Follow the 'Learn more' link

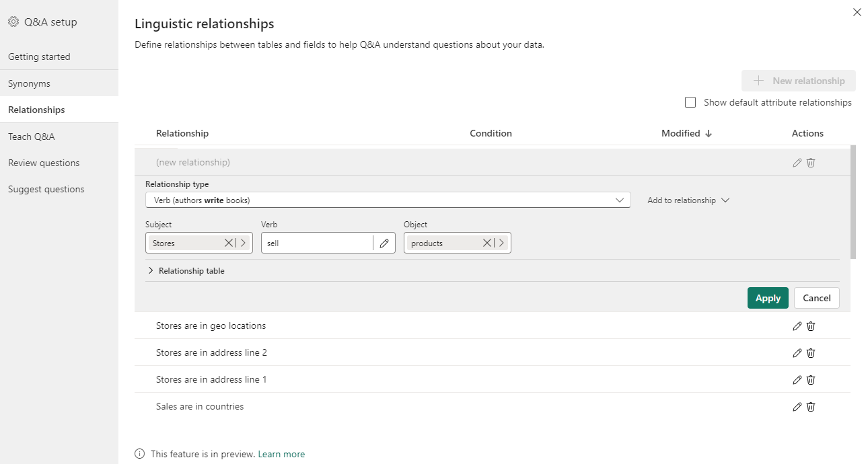281,454
